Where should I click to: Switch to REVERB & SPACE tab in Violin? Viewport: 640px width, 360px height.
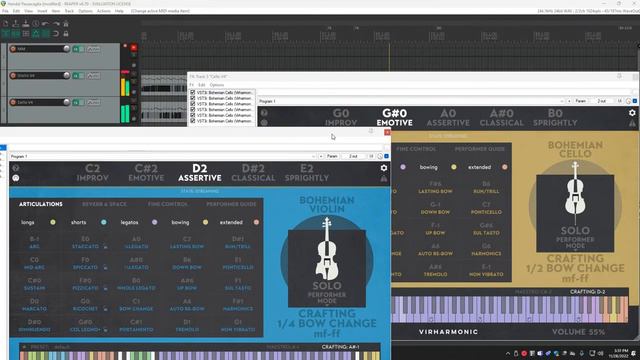click(x=104, y=204)
